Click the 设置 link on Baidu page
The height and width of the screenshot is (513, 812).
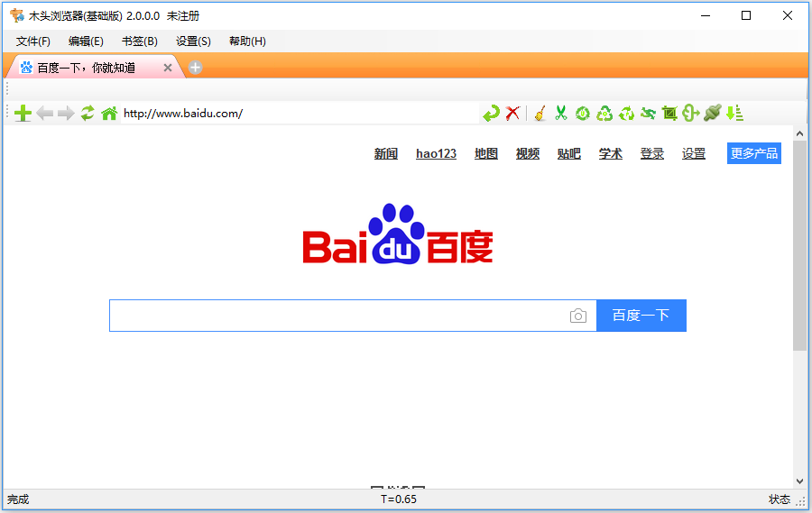pos(694,154)
